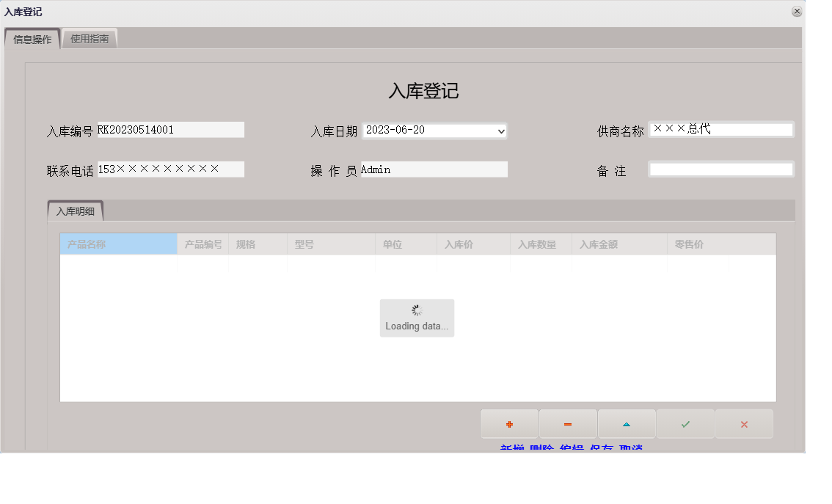Viewport: 832px width, 504px height.
Task: Click the blue triangle icon button
Action: [627, 423]
